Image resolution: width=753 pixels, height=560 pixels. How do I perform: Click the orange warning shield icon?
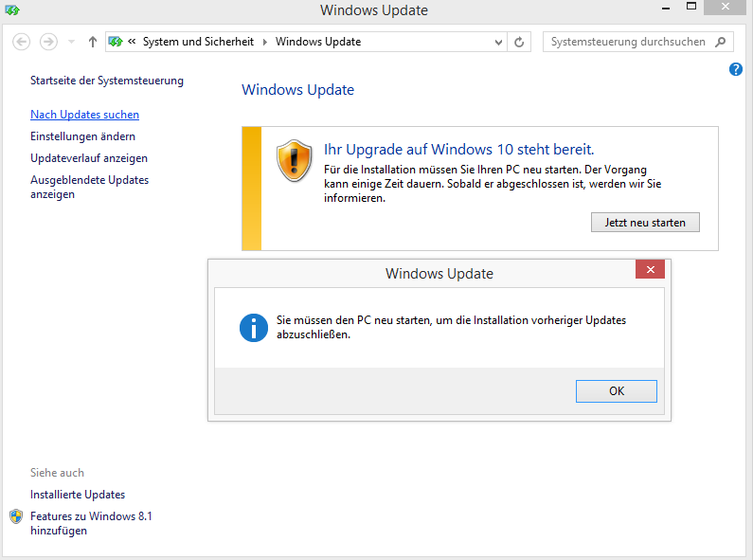(x=295, y=161)
